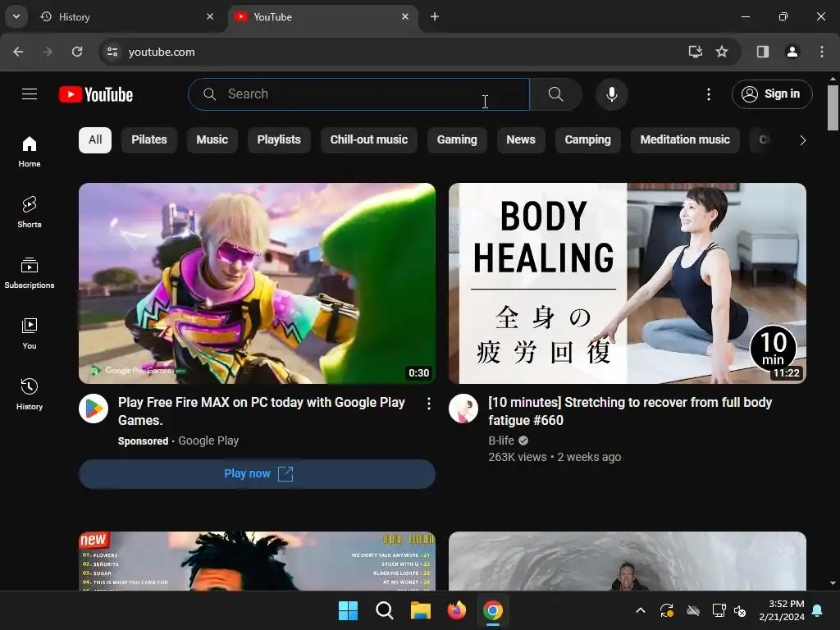
Task: Click the Google Play channel avatar
Action: (x=94, y=409)
